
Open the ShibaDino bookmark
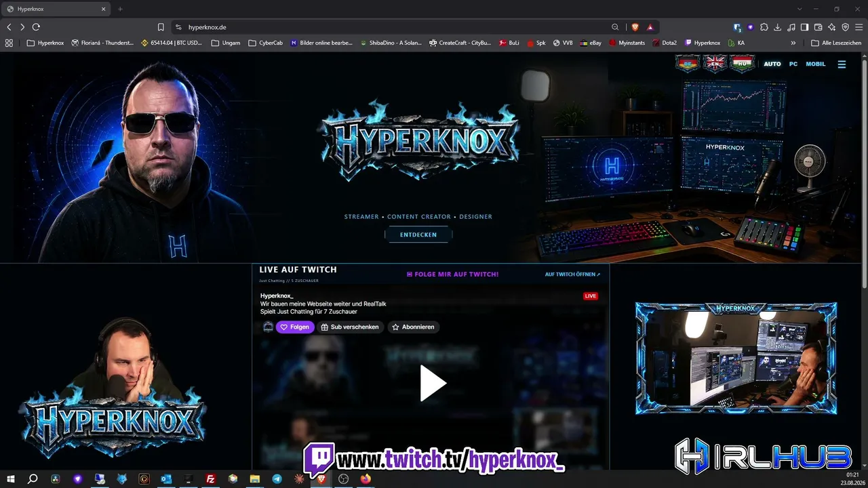point(391,43)
